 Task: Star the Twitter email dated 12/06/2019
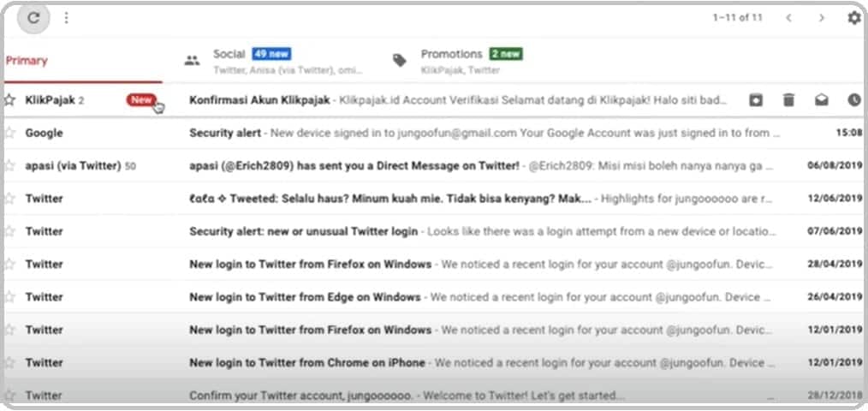tap(9, 199)
